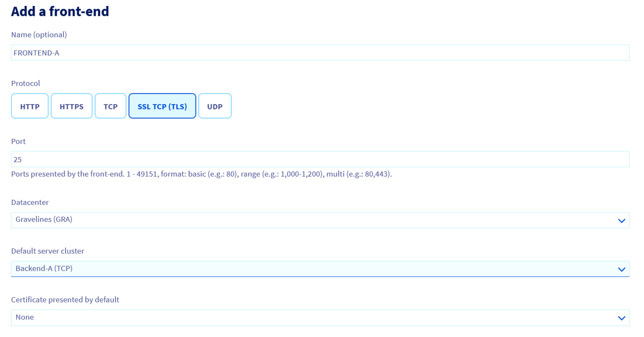
Task: Click the 'Datacenter' field label
Action: tap(30, 202)
